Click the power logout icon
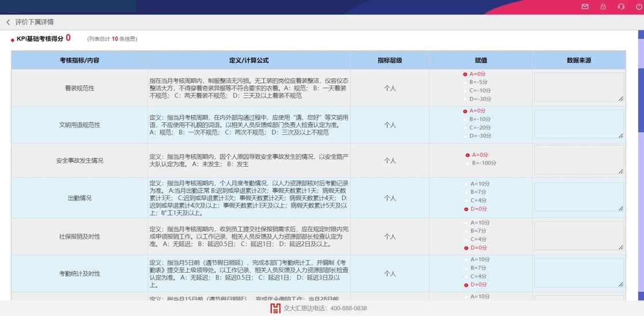Viewport: 644px width, 320px height. coord(639,7)
